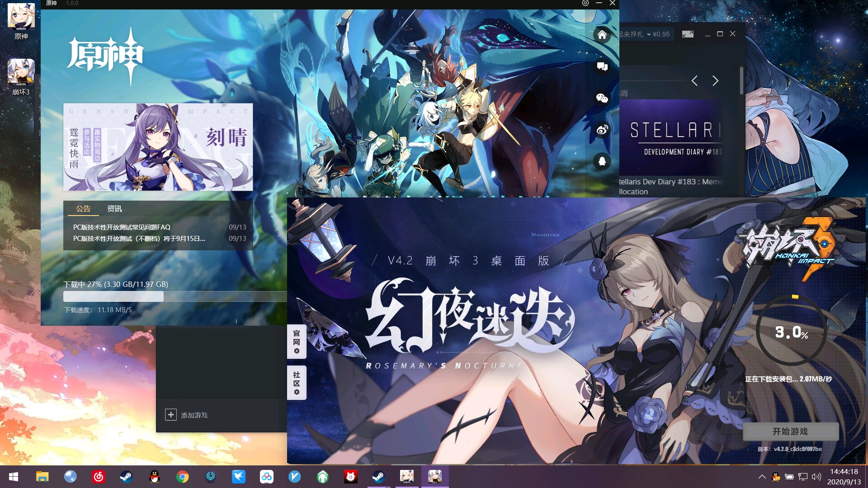The height and width of the screenshot is (488, 868).
Task: Open the Windows Start menu
Action: [x=14, y=477]
